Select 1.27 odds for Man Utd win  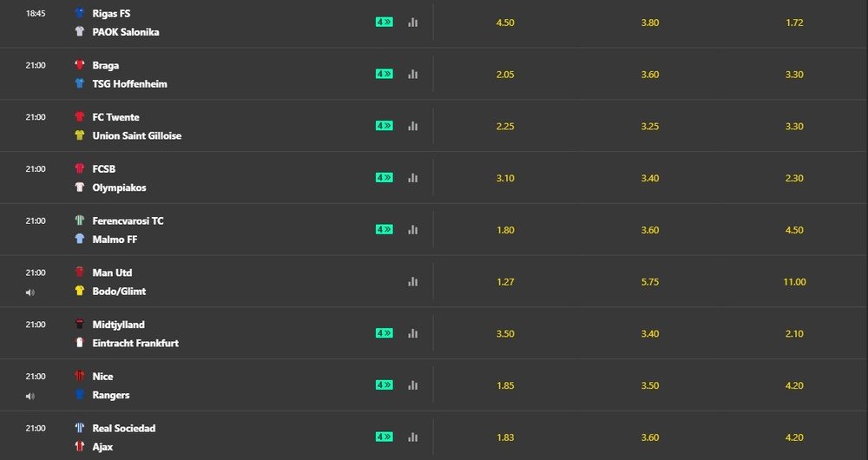[x=505, y=282]
